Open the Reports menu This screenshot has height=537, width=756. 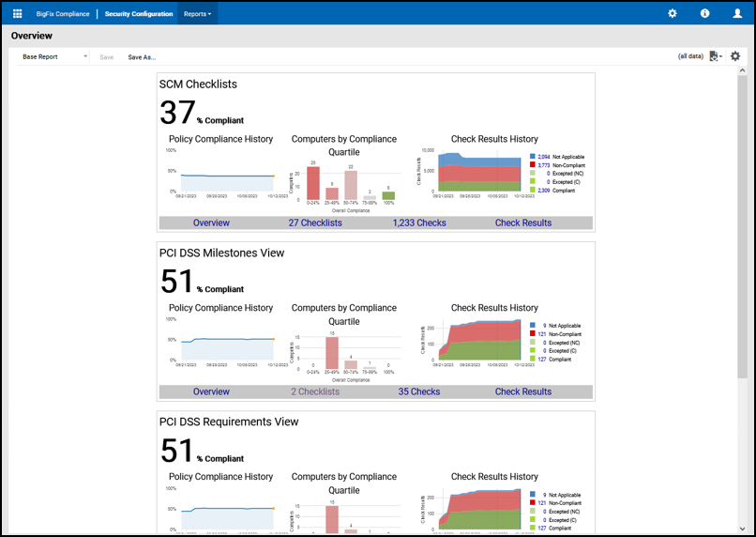[197, 14]
